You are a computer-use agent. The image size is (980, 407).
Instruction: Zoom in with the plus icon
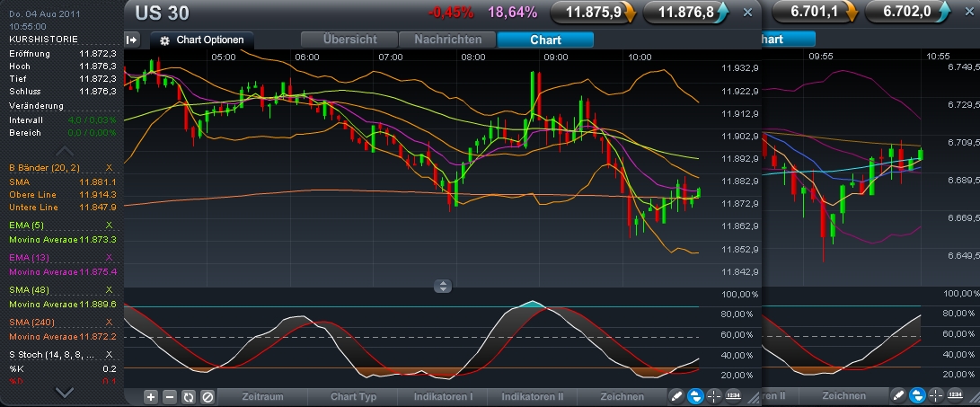[151, 396]
